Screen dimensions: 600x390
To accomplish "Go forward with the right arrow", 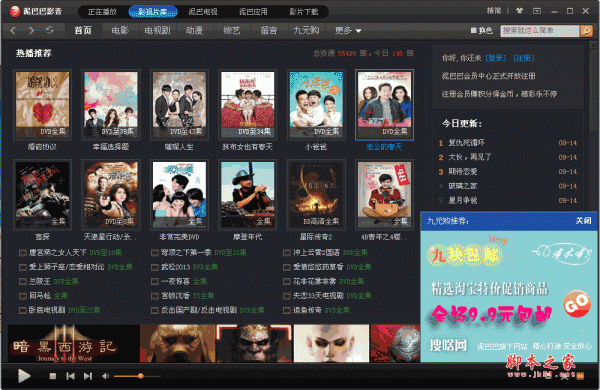I will pyautogui.click(x=31, y=30).
